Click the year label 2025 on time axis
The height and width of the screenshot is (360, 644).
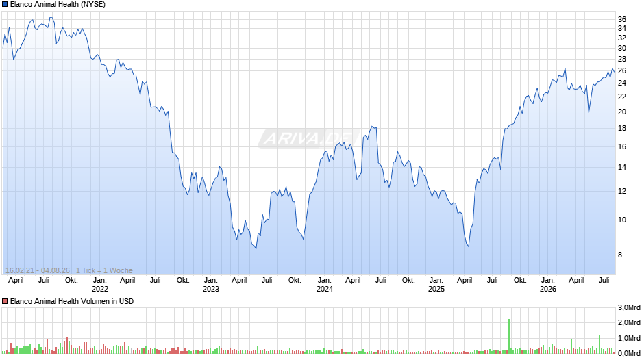point(436,289)
